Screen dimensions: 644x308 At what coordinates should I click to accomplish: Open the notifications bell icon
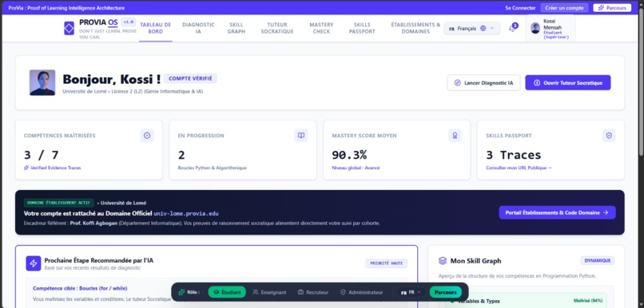[x=512, y=28]
